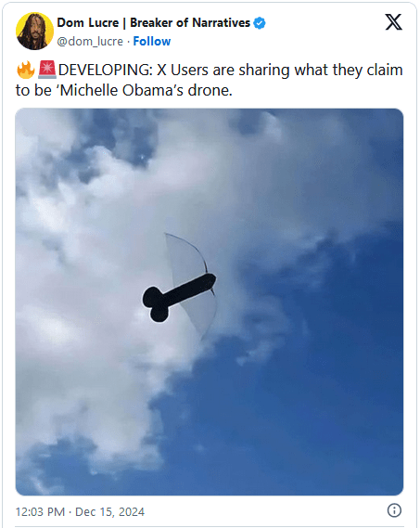Screen dimensions: 420x528
Task: Open the tweet info icon
Action: coord(394,510)
